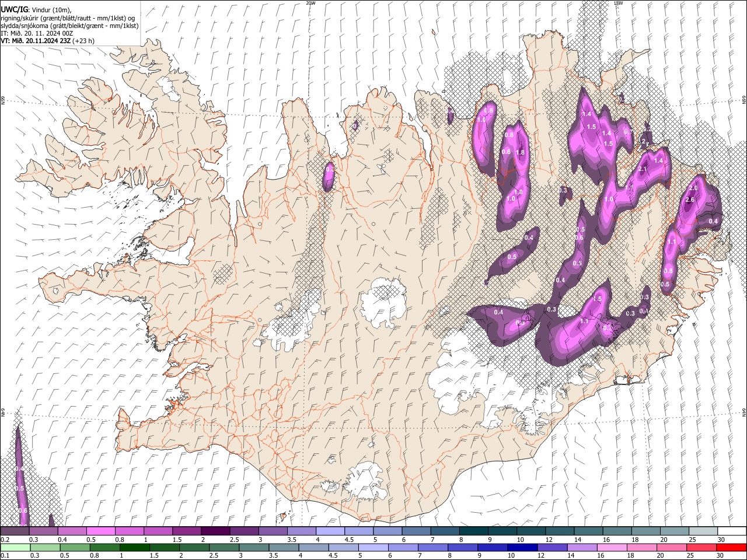Click the '1.8' precipitation value on the map
747x560 pixels.
(521, 153)
